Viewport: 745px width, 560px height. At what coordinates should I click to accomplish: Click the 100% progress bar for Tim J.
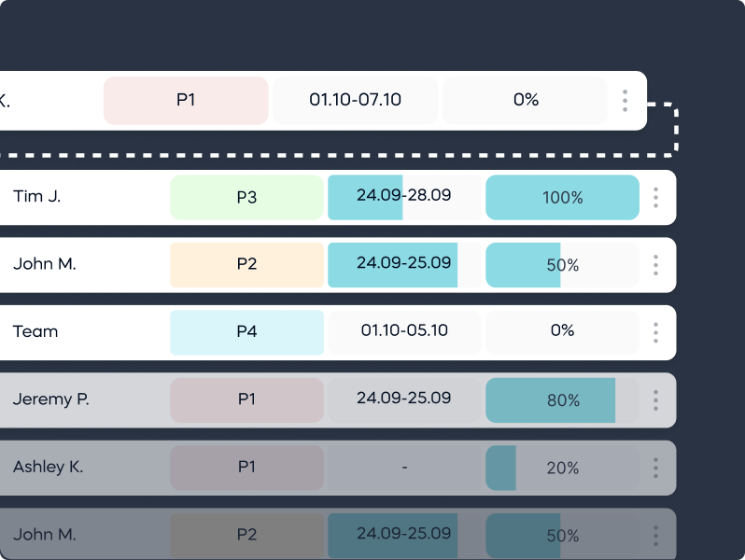click(562, 198)
